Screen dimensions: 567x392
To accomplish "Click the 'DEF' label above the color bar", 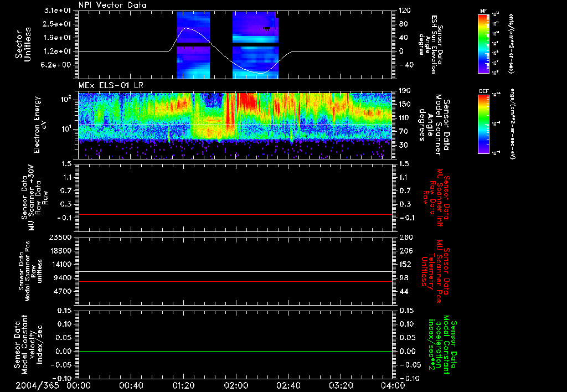I will 483,91.
